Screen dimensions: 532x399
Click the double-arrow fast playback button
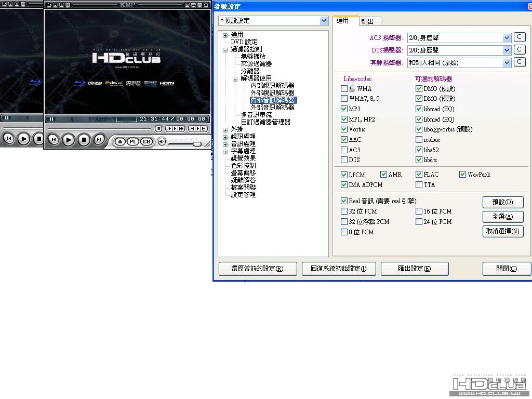pyautogui.click(x=181, y=129)
